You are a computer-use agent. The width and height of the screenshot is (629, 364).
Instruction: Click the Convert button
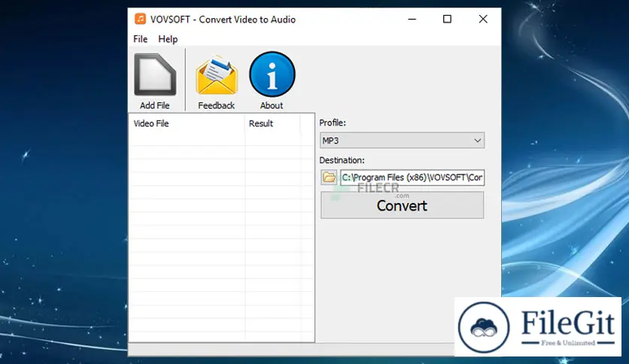pyautogui.click(x=402, y=205)
